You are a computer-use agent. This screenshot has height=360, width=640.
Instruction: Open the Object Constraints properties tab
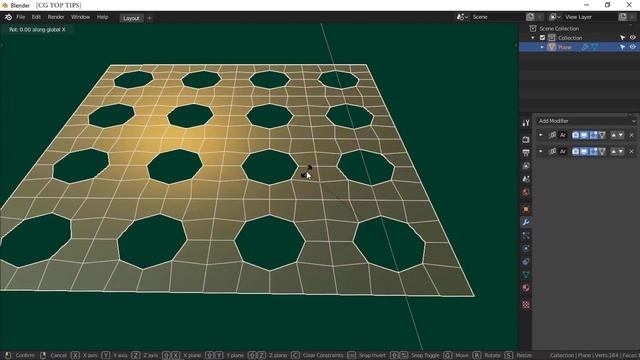coord(526,262)
